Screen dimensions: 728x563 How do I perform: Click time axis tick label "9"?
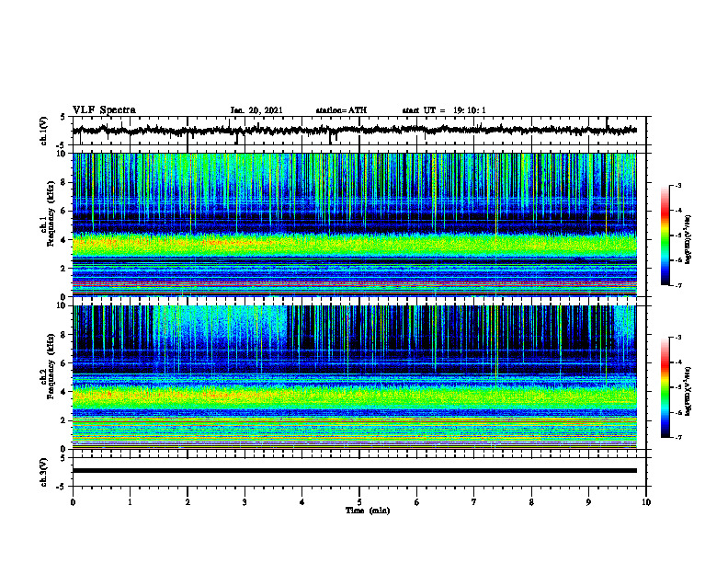coord(588,502)
